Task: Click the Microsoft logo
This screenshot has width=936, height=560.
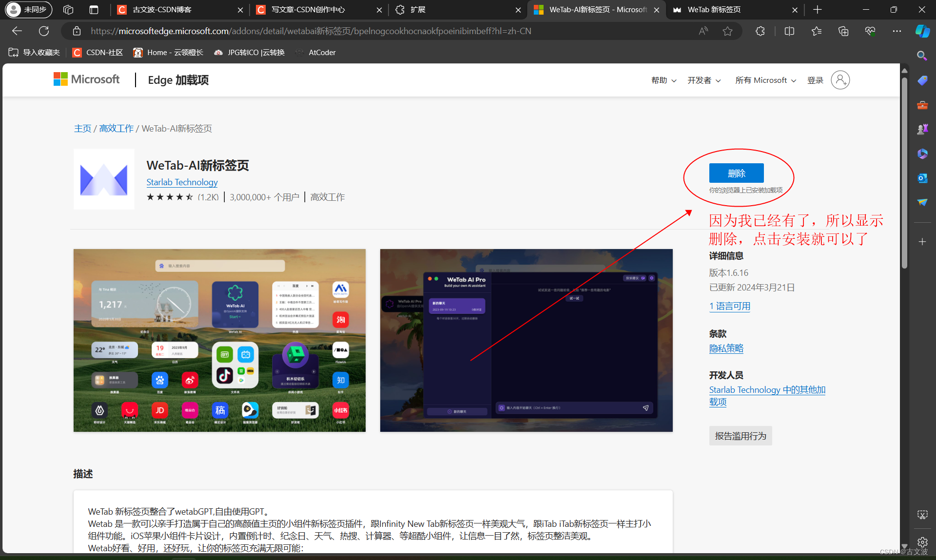Action: (x=86, y=79)
